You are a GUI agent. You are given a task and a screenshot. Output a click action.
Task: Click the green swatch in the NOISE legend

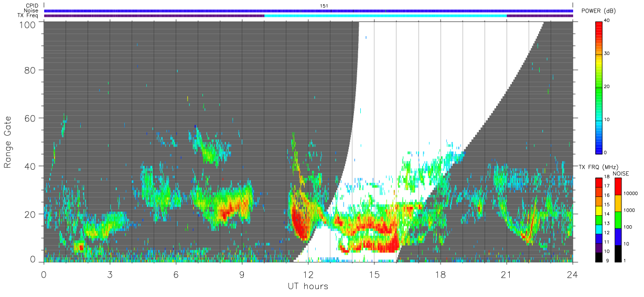pyautogui.click(x=618, y=220)
